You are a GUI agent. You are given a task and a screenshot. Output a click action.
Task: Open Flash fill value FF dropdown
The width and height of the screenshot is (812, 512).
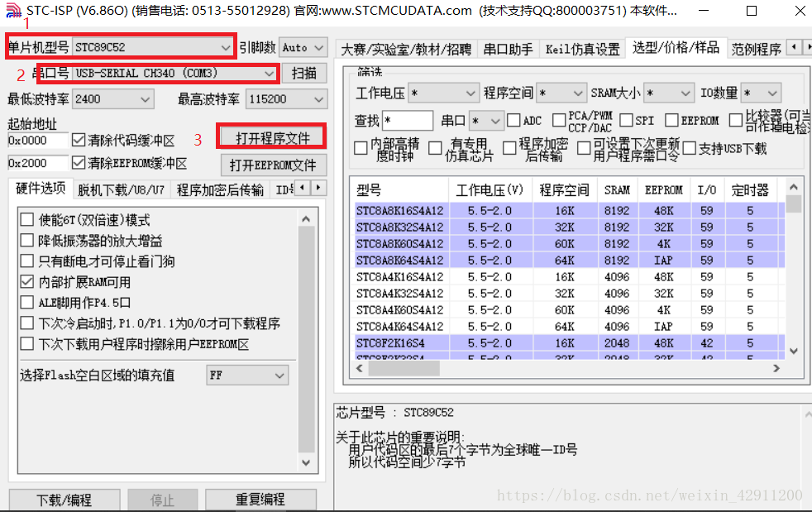tap(247, 376)
